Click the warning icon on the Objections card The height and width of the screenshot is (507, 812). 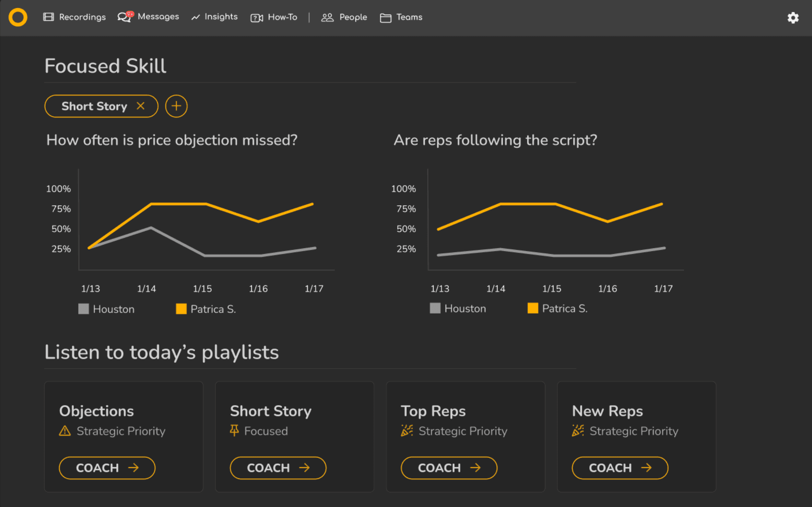65,431
